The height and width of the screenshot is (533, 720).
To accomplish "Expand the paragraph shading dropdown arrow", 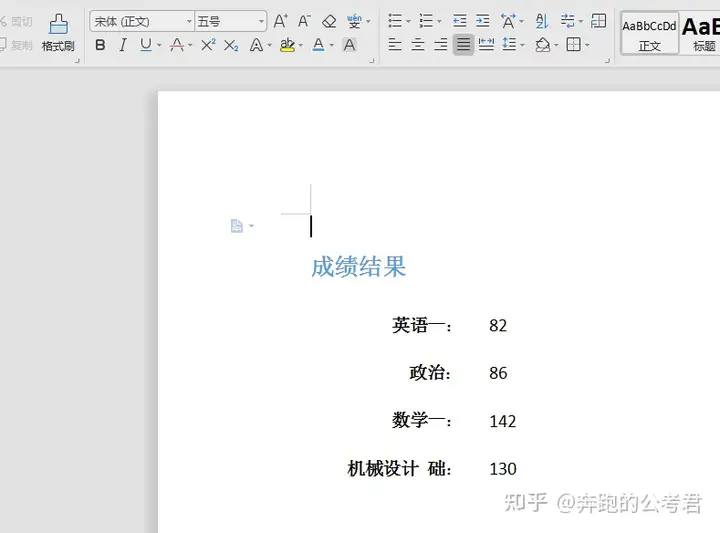I will pos(556,45).
